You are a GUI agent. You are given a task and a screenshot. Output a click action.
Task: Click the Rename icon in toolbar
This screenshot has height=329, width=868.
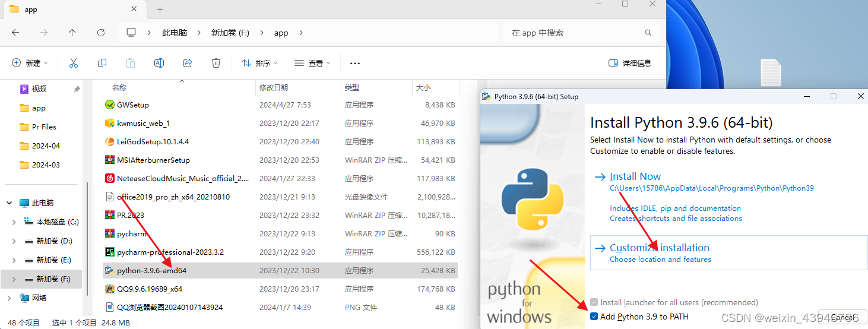(159, 63)
